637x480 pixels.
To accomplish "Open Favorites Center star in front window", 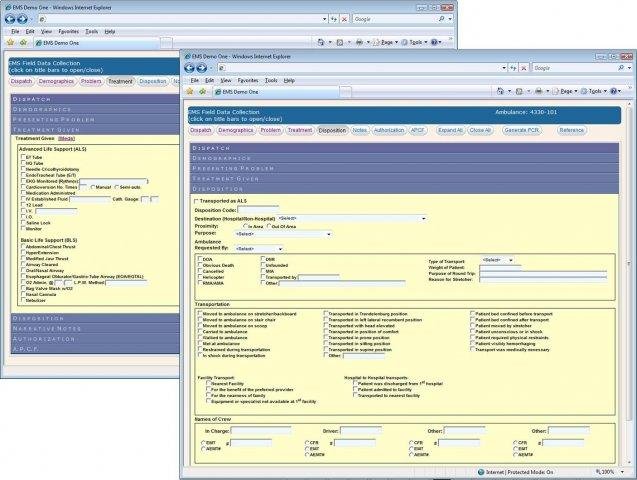I will 190,92.
